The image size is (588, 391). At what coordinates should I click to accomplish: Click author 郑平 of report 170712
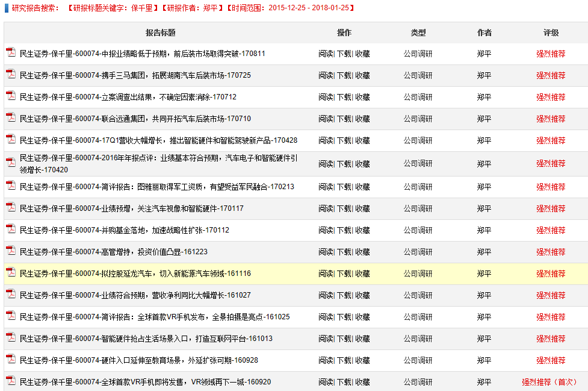[484, 98]
